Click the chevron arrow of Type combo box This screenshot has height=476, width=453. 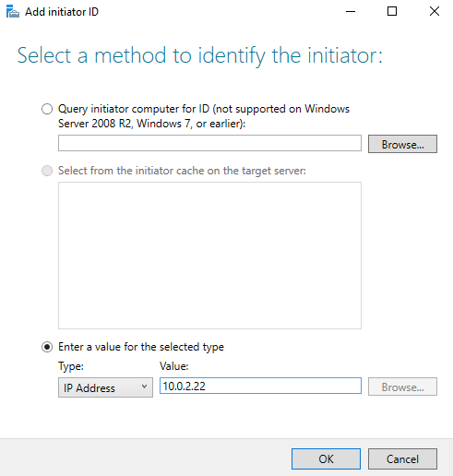coord(144,387)
